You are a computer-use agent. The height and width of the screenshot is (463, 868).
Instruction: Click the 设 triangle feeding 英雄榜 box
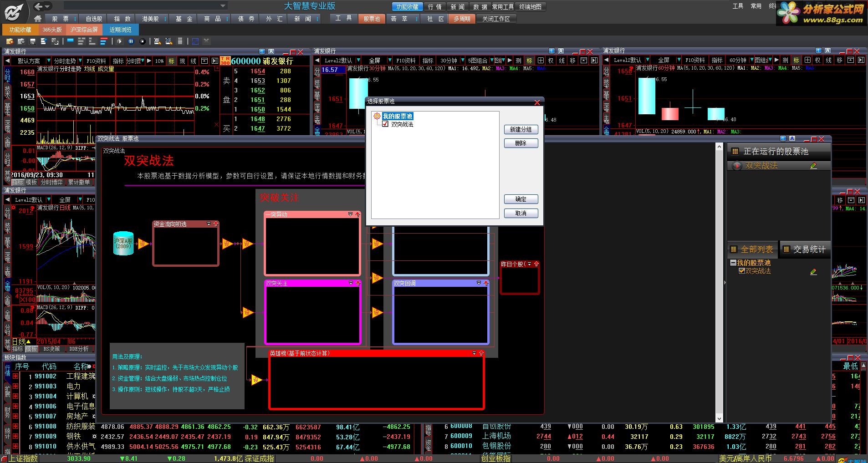[257, 380]
